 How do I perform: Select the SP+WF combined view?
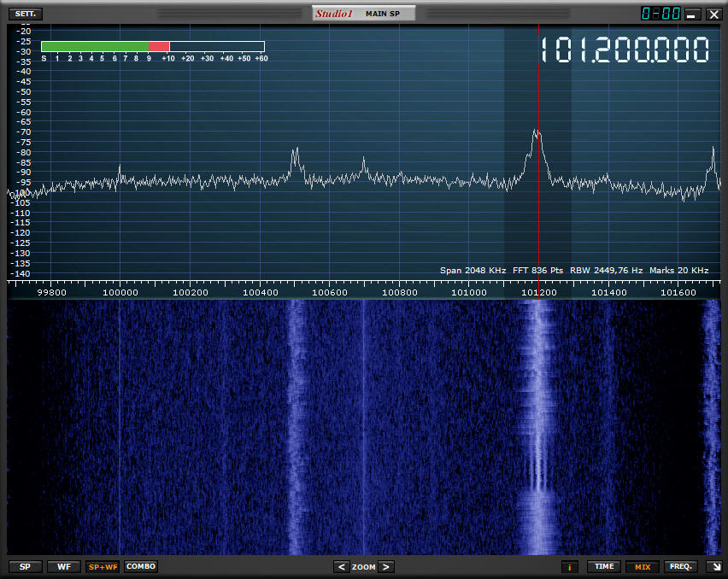[x=103, y=566]
